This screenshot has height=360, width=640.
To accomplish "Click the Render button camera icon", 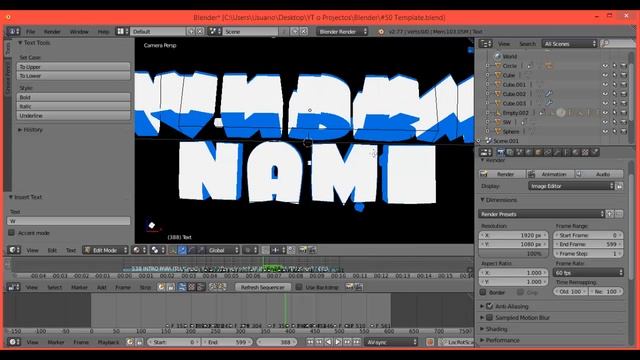I will (x=484, y=174).
